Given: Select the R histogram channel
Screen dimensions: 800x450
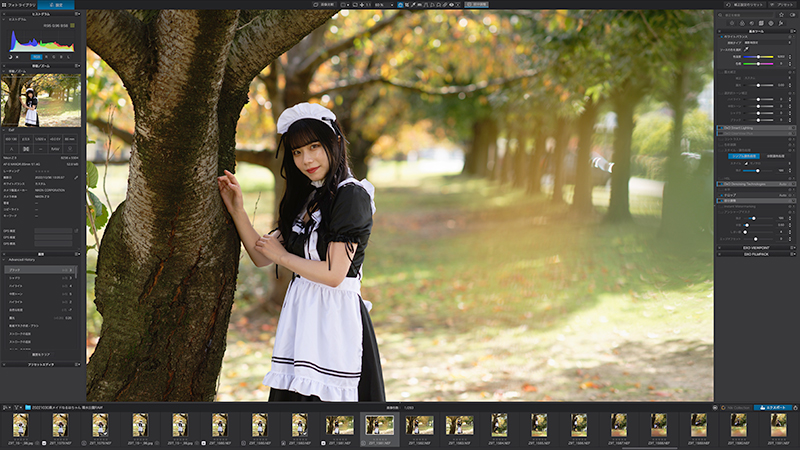Looking at the screenshot, I should [46, 57].
